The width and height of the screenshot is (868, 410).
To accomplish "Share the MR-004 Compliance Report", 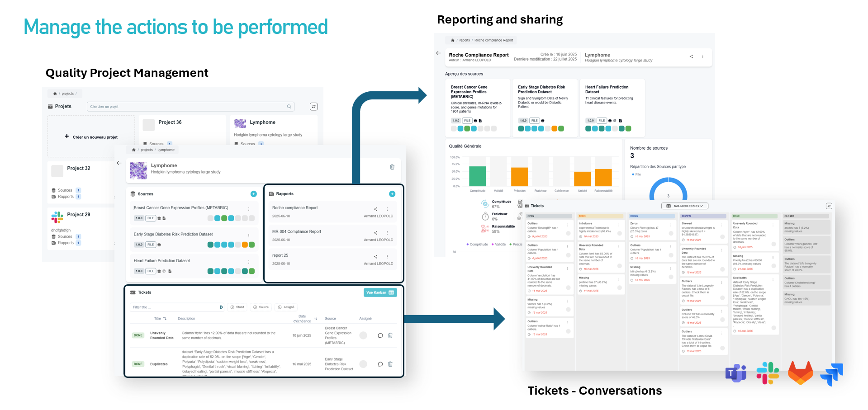I will [375, 233].
